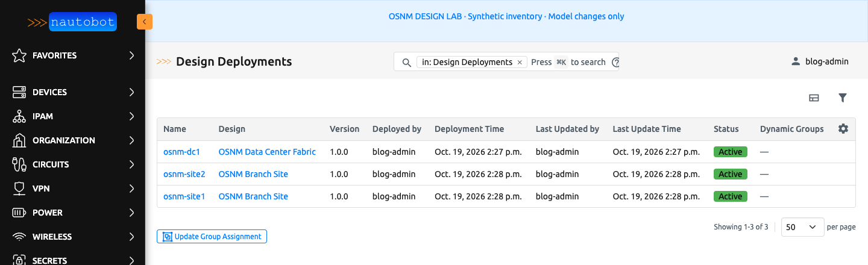Click the 'Showing 1-3 of 3' text
868x265 pixels.
pyautogui.click(x=741, y=227)
